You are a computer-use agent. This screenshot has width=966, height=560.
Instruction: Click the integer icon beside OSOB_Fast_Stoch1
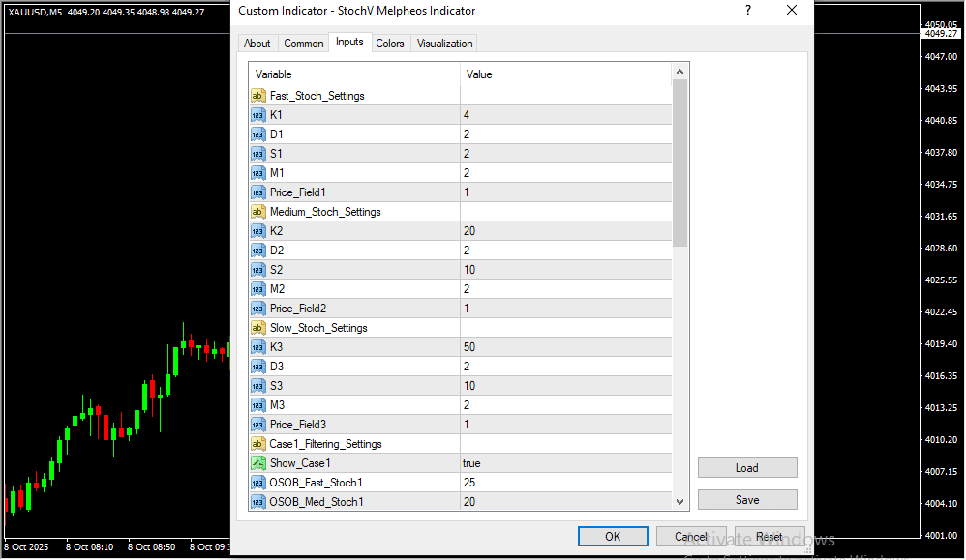click(x=257, y=483)
